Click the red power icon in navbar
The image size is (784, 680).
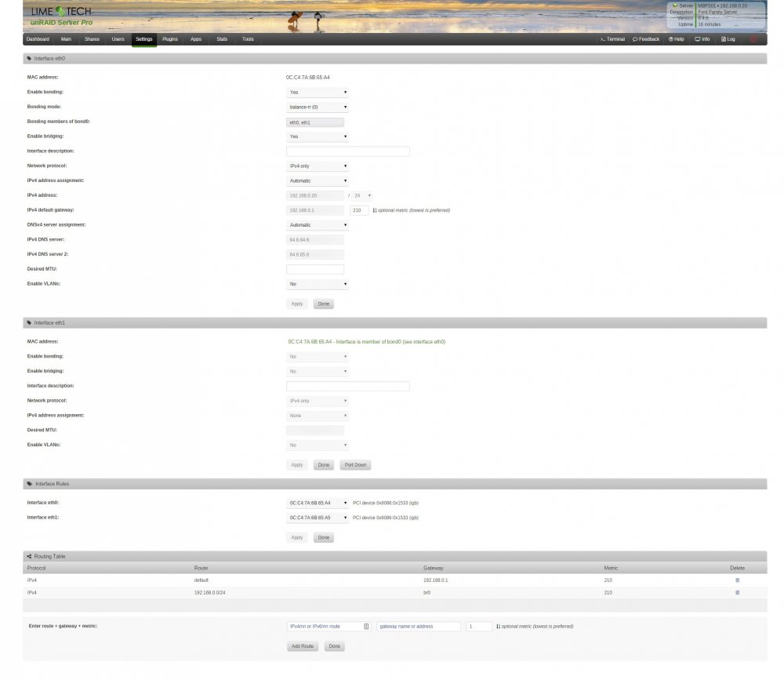[x=753, y=39]
